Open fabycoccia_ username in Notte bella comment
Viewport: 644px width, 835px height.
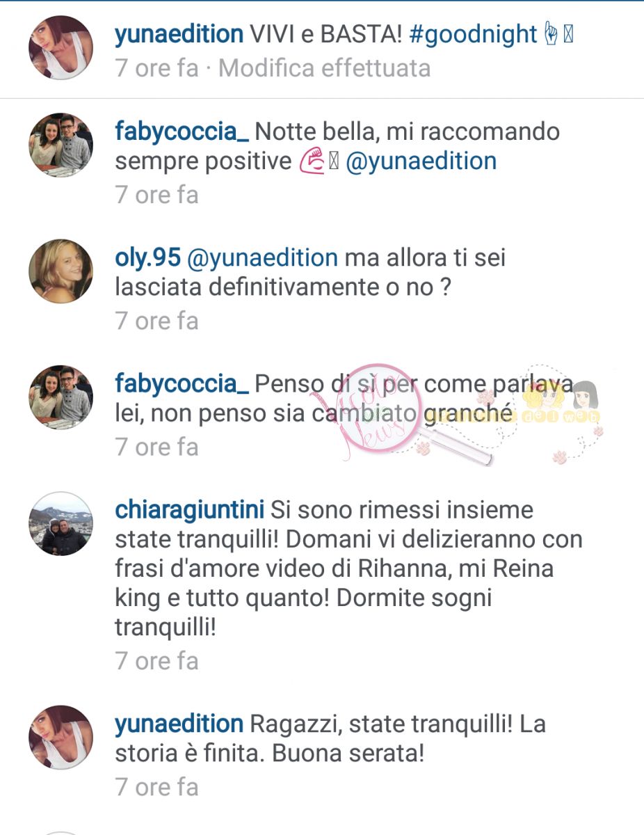pyautogui.click(x=182, y=132)
